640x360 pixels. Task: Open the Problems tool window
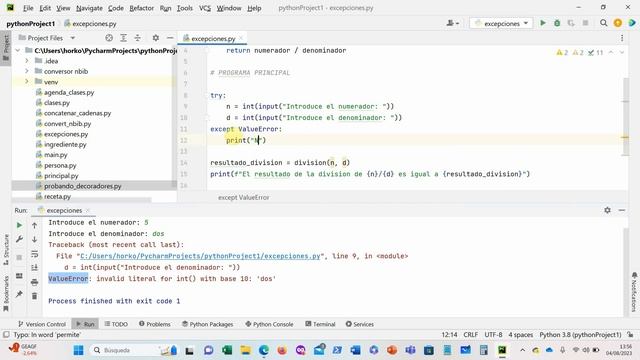[155, 324]
